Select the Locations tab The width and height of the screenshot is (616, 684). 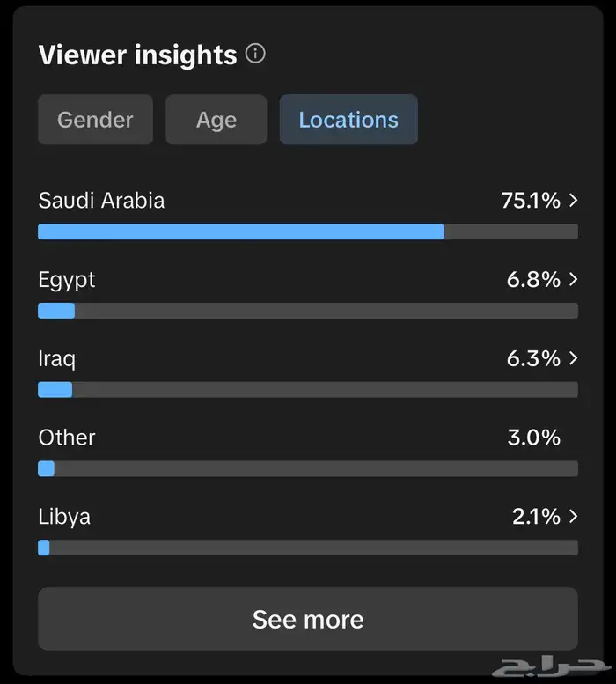348,120
